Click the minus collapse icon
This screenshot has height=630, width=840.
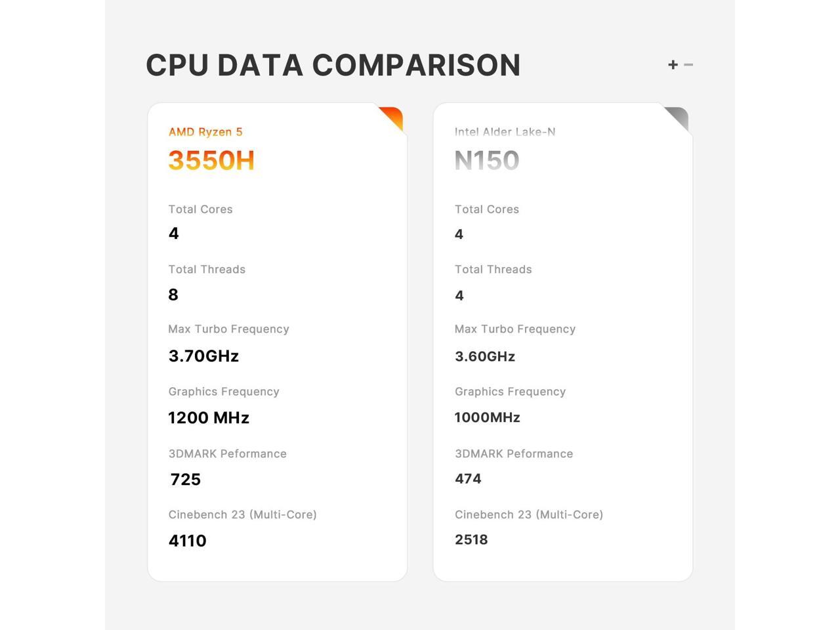[x=688, y=64]
